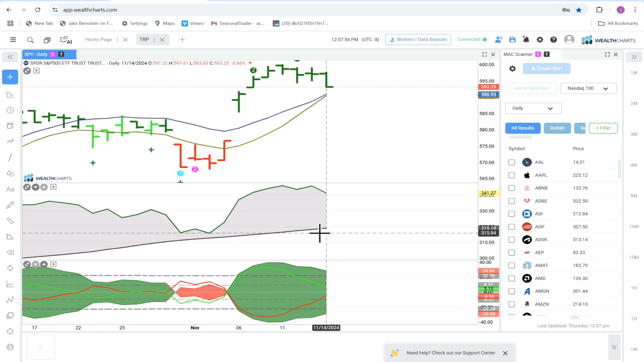Screen dimensions: 644x362
Task: Open the symbol search magnifier
Action: [x=30, y=40]
